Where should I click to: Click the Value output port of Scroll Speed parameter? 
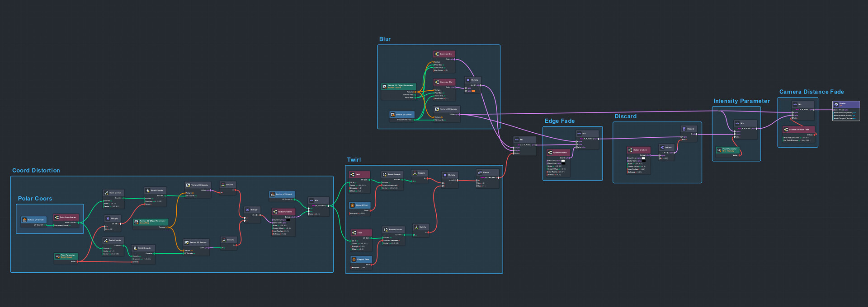point(77,261)
